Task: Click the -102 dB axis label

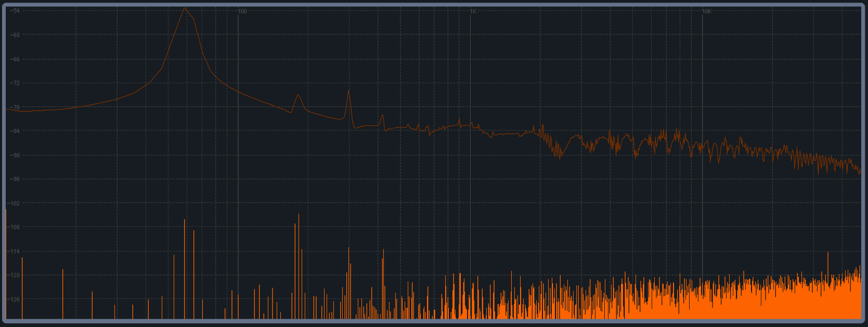Action: (x=15, y=203)
